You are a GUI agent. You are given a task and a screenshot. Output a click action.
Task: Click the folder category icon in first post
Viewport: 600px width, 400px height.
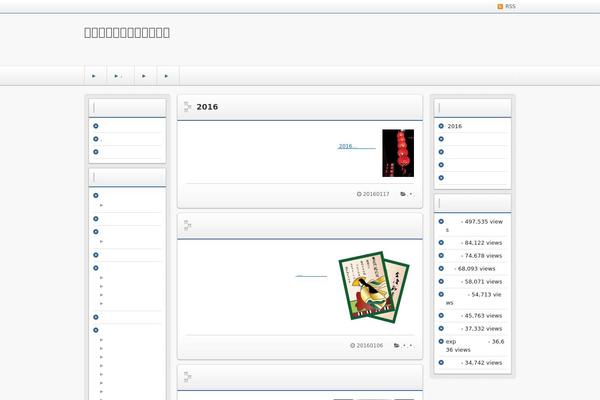(x=403, y=194)
